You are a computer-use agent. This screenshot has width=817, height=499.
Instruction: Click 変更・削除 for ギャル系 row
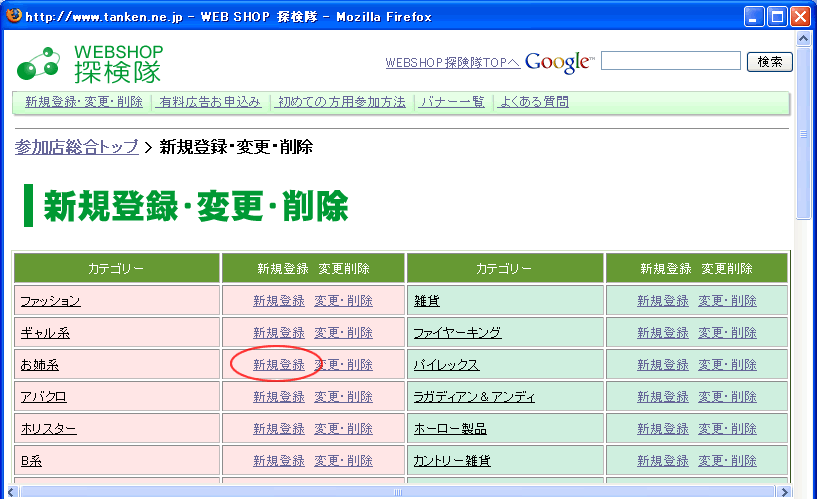point(343,333)
